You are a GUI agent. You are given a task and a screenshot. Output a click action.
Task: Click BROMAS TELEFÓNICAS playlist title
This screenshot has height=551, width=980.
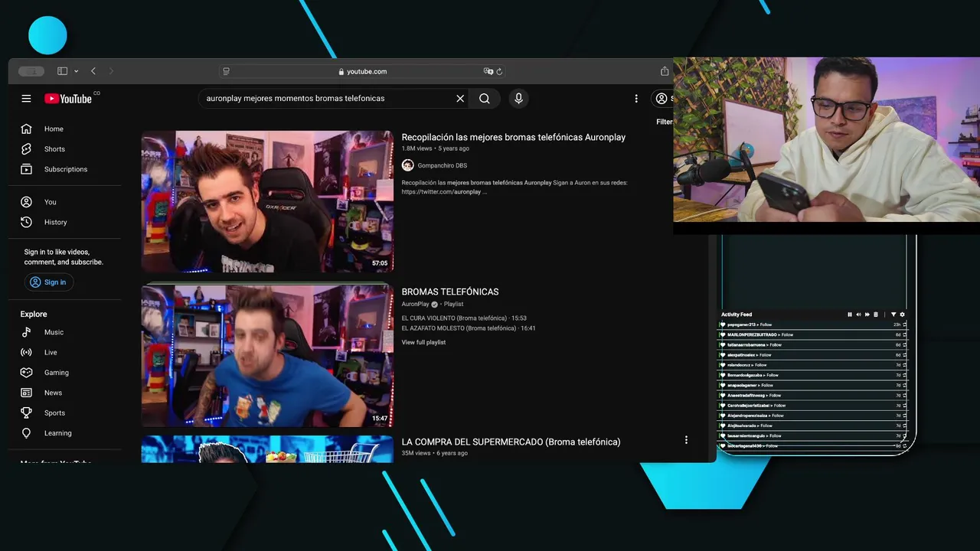(x=450, y=292)
